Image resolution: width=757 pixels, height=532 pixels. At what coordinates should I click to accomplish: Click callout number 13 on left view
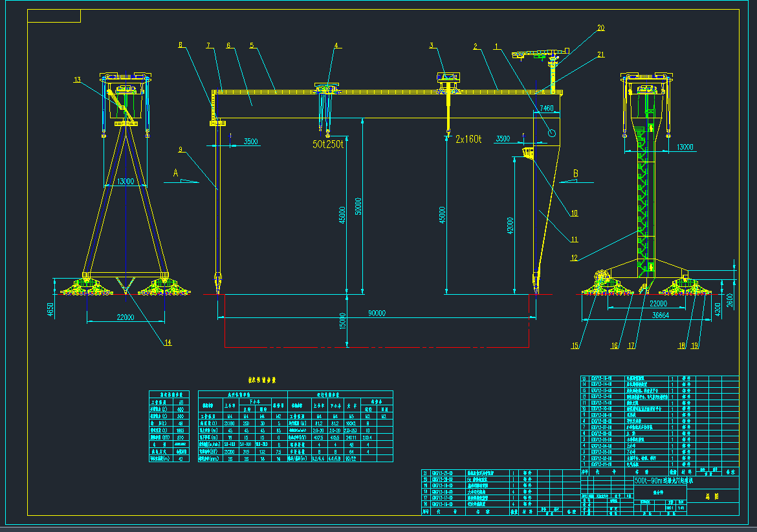tap(77, 80)
